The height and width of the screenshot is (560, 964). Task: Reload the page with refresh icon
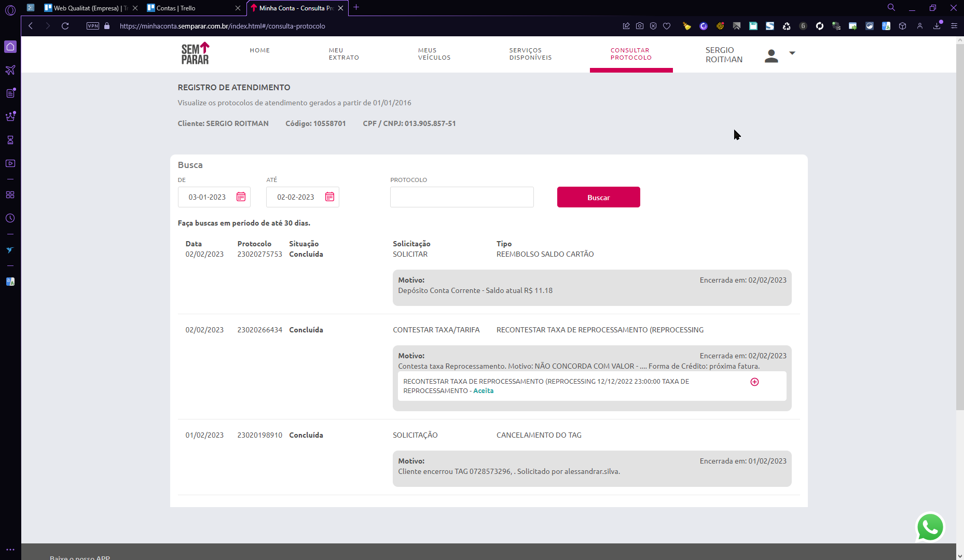65,26
